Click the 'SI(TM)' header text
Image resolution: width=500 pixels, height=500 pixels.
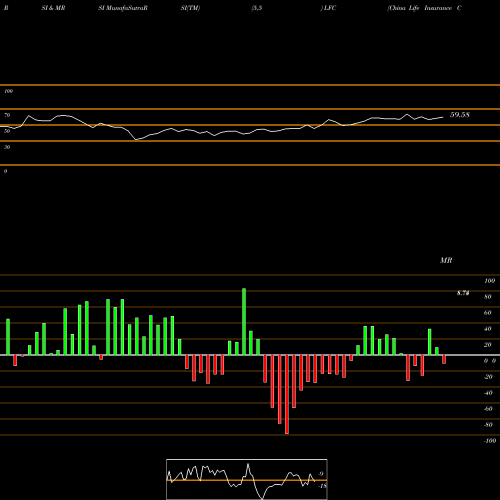coord(190,8)
